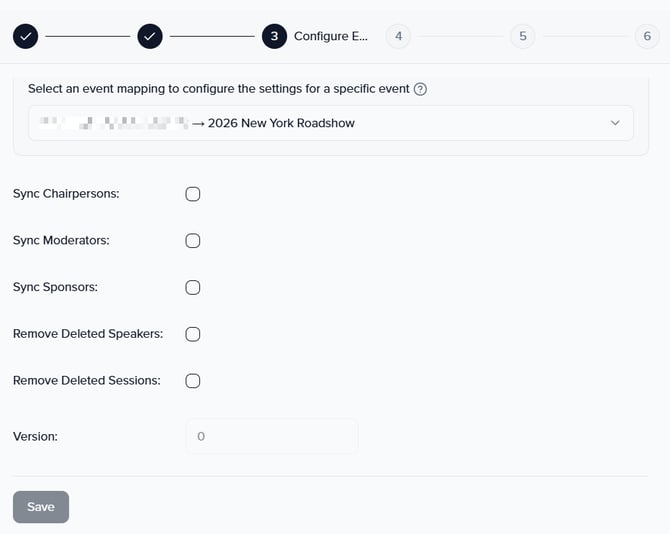Click into the Version number field
The height and width of the screenshot is (534, 670).
(271, 437)
